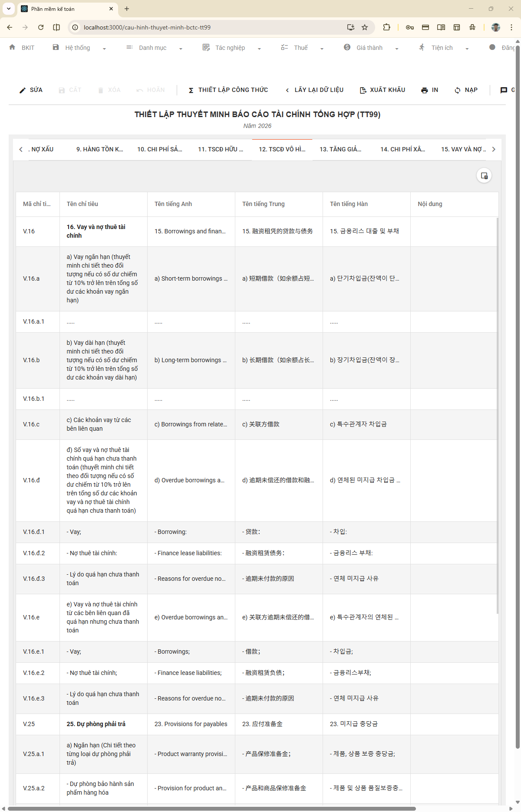521x812 pixels.
Task: Click the Hệ thống save icon
Action: [56, 47]
